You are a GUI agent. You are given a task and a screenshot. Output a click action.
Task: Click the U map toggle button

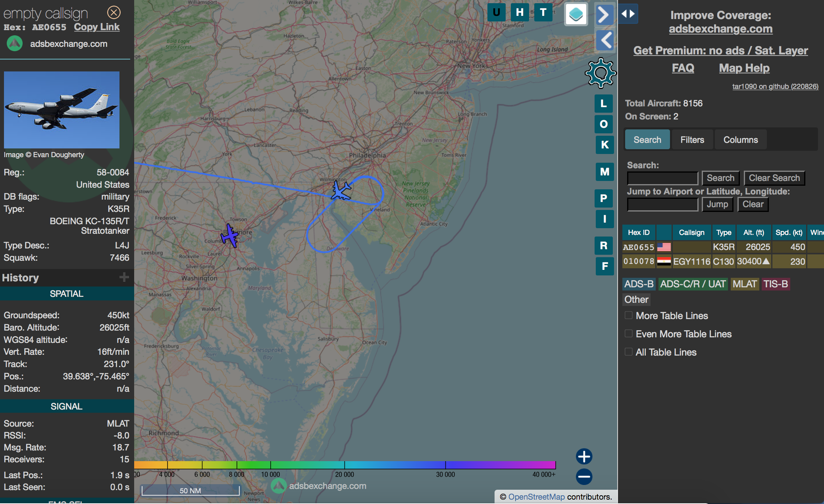pos(496,12)
